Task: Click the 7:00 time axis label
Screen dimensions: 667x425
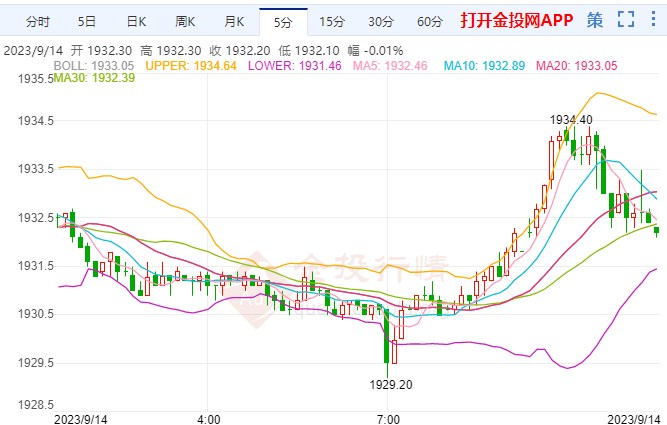Action: (x=388, y=419)
